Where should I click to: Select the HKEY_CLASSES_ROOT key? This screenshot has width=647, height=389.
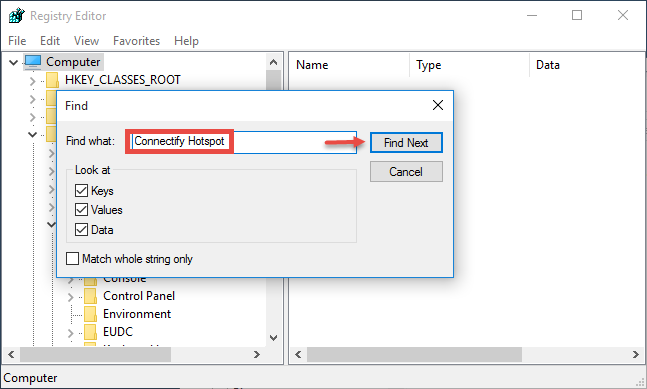click(x=123, y=80)
